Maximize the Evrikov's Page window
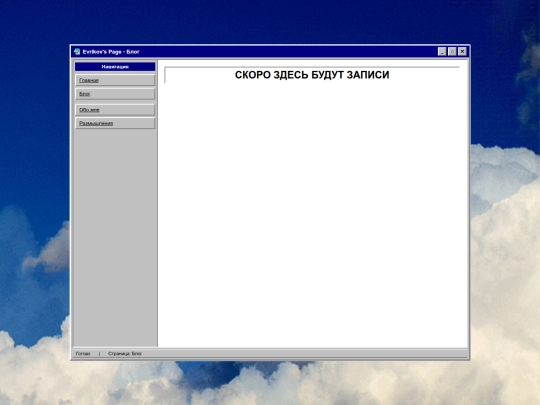The image size is (540, 405). coord(452,52)
